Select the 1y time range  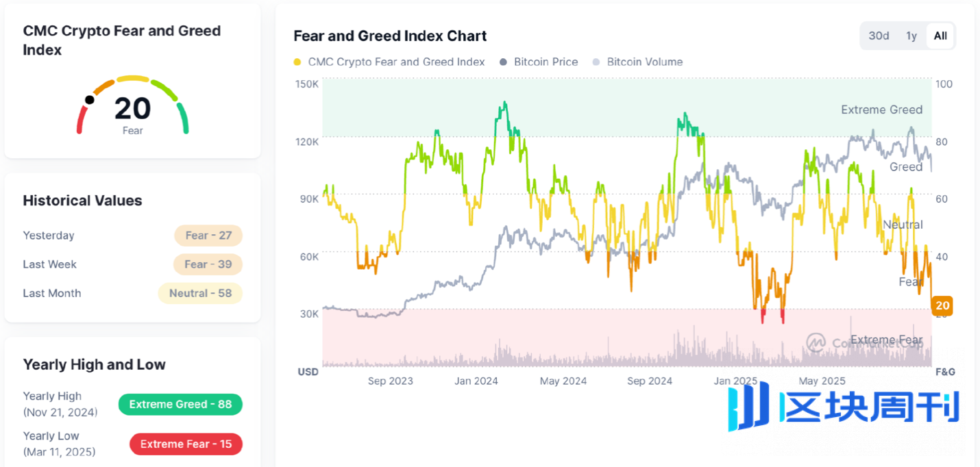[911, 36]
